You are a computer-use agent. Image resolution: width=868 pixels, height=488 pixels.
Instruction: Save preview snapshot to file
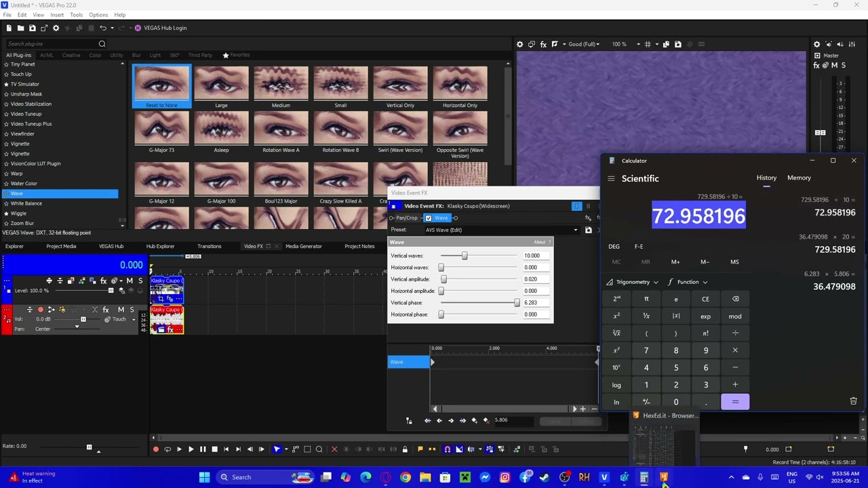677,44
